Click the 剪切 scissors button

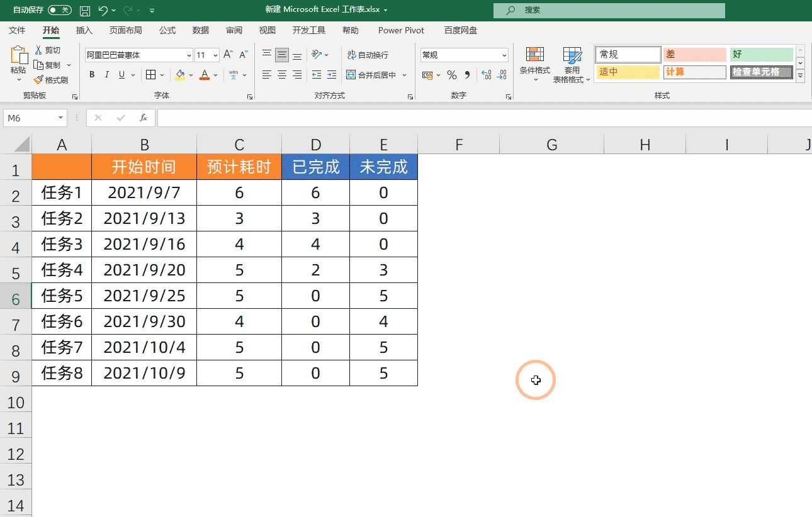click(48, 50)
